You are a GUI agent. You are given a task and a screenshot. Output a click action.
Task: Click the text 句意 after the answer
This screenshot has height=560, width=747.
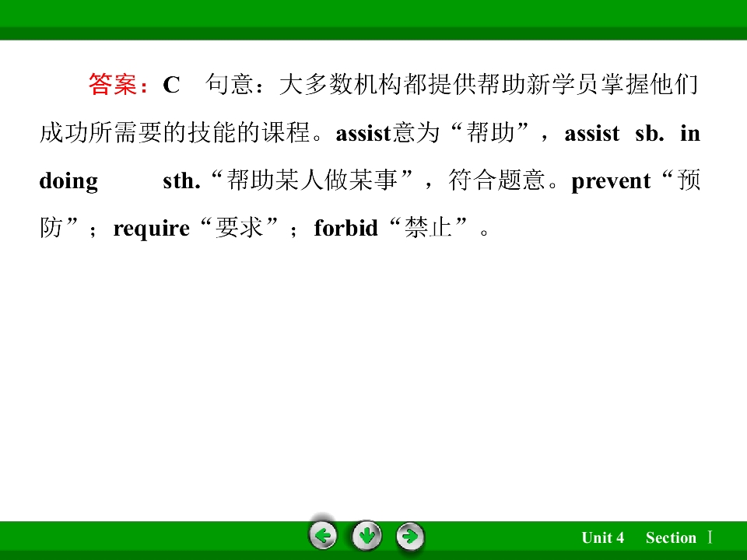(229, 84)
